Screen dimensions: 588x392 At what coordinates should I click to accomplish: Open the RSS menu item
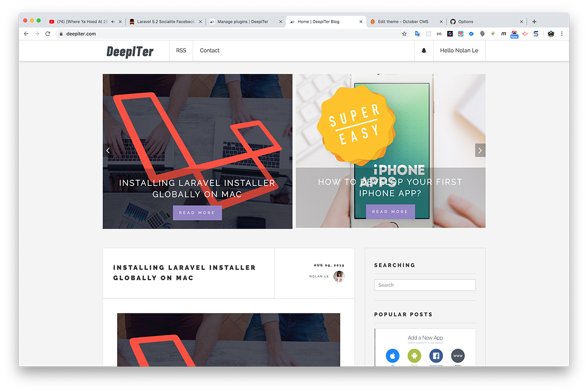click(x=181, y=51)
